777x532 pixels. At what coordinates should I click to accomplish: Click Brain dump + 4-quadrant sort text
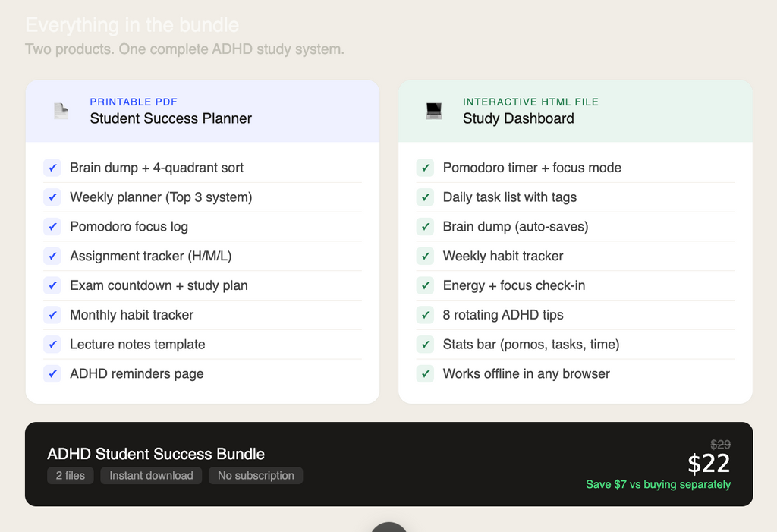[x=156, y=168]
